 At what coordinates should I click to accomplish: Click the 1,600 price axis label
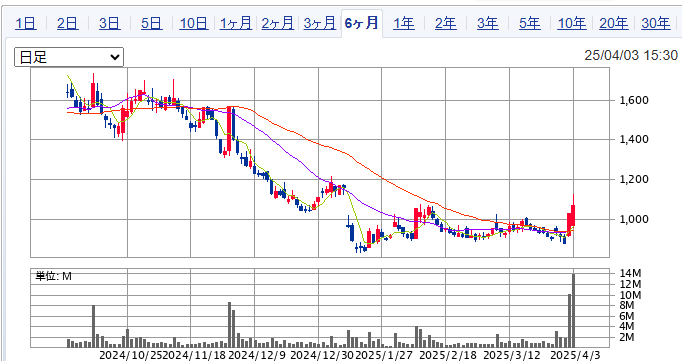click(x=634, y=100)
